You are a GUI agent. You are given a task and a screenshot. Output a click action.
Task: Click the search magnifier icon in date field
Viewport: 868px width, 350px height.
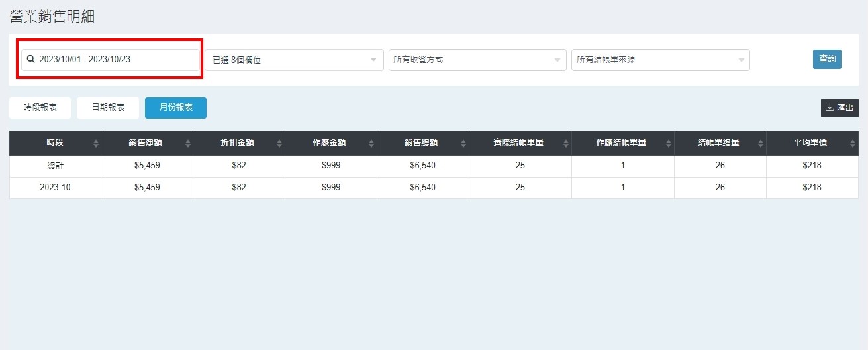click(30, 59)
